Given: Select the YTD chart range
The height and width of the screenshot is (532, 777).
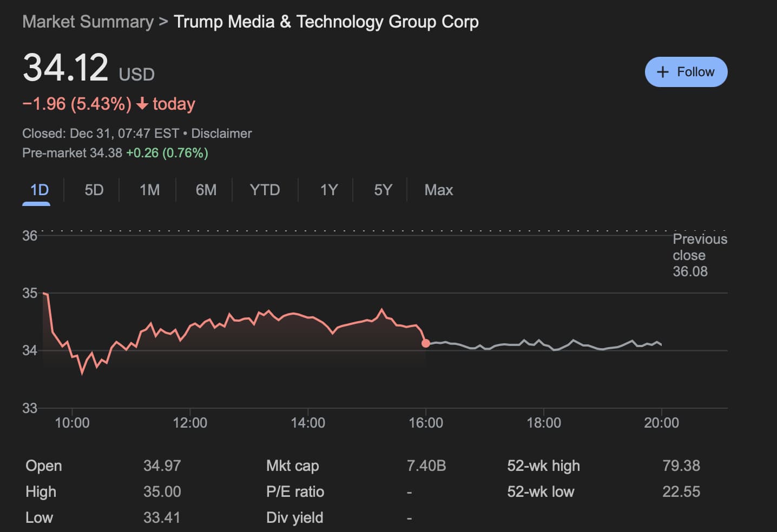Looking at the screenshot, I should point(265,190).
